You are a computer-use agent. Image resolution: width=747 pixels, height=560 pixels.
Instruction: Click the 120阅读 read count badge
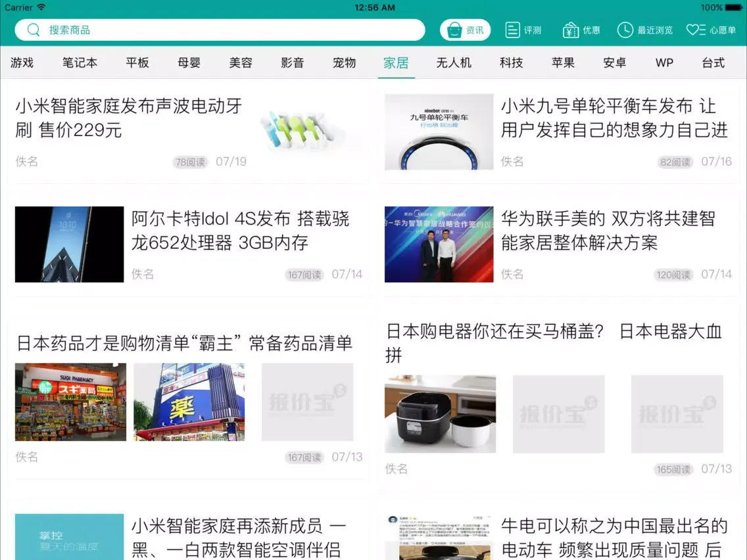tap(673, 275)
